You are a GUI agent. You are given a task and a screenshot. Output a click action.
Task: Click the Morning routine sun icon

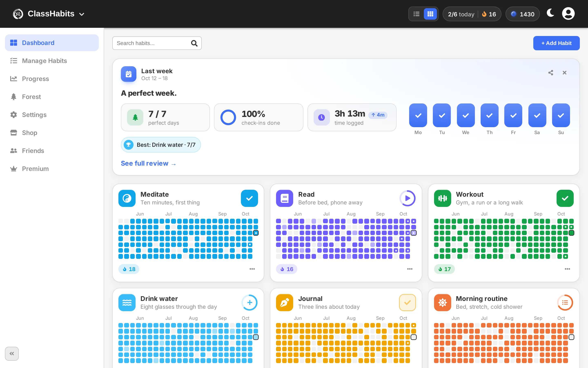(x=442, y=303)
